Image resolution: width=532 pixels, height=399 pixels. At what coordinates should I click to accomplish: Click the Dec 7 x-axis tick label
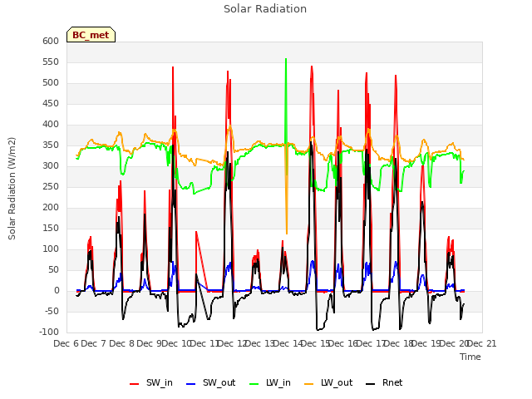pyautogui.click(x=94, y=343)
